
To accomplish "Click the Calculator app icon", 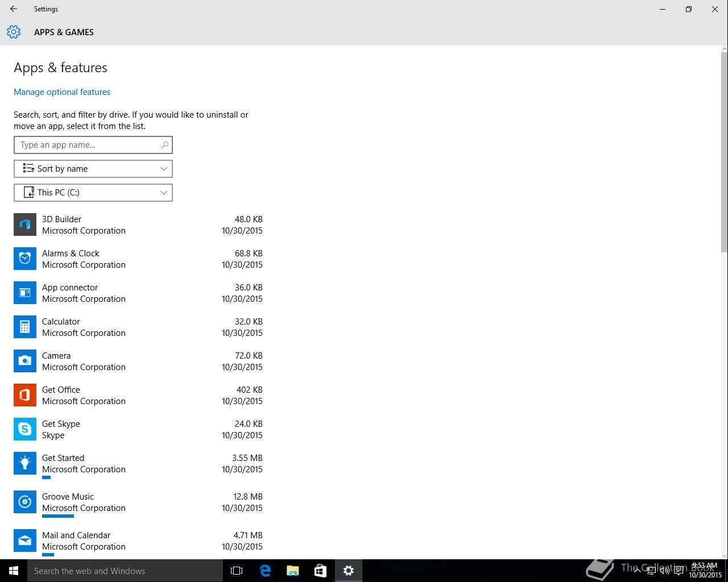I will pyautogui.click(x=25, y=327).
